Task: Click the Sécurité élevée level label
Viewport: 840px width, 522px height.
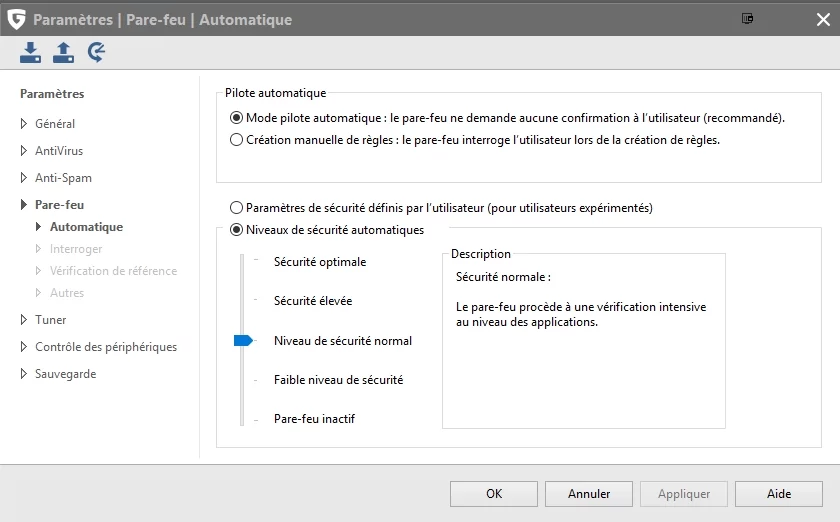Action: pos(313,301)
